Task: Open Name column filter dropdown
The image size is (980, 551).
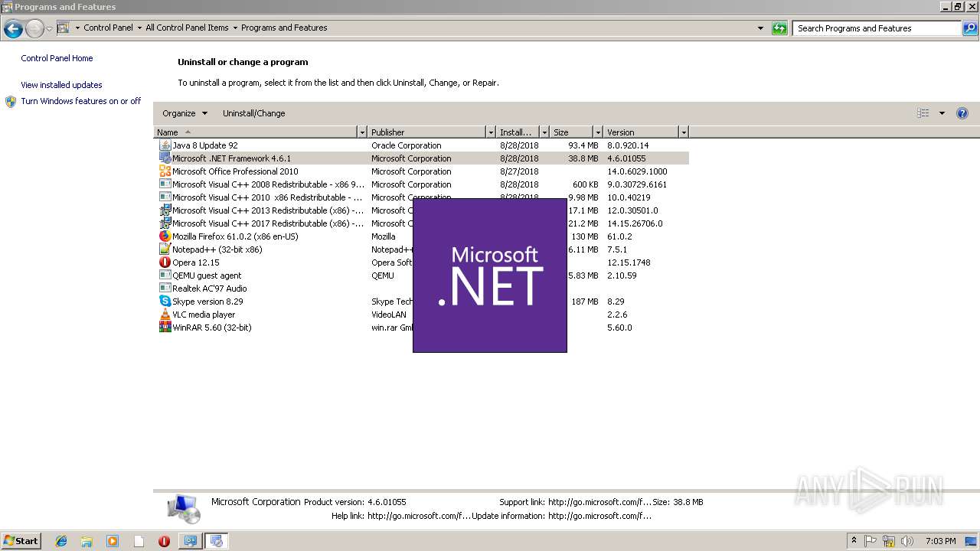Action: [362, 132]
